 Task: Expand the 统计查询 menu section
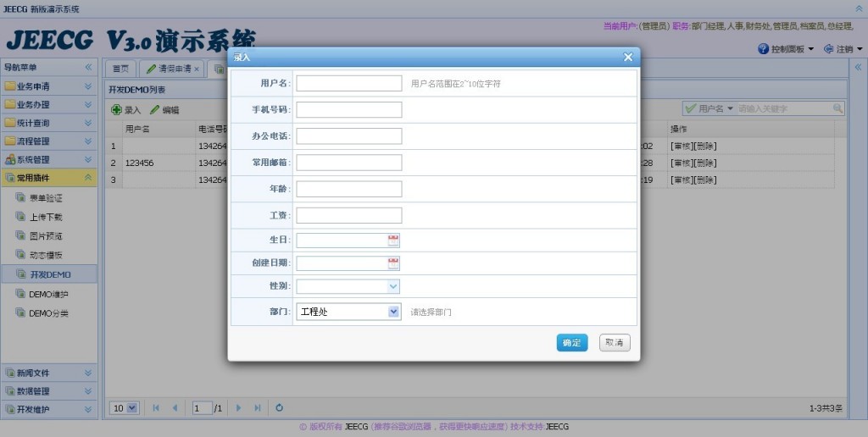[48, 123]
